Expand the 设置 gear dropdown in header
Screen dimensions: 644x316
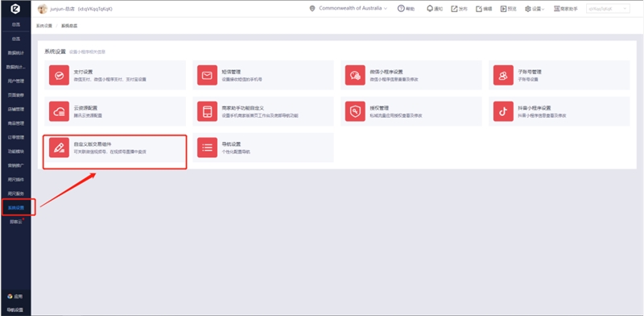(535, 9)
